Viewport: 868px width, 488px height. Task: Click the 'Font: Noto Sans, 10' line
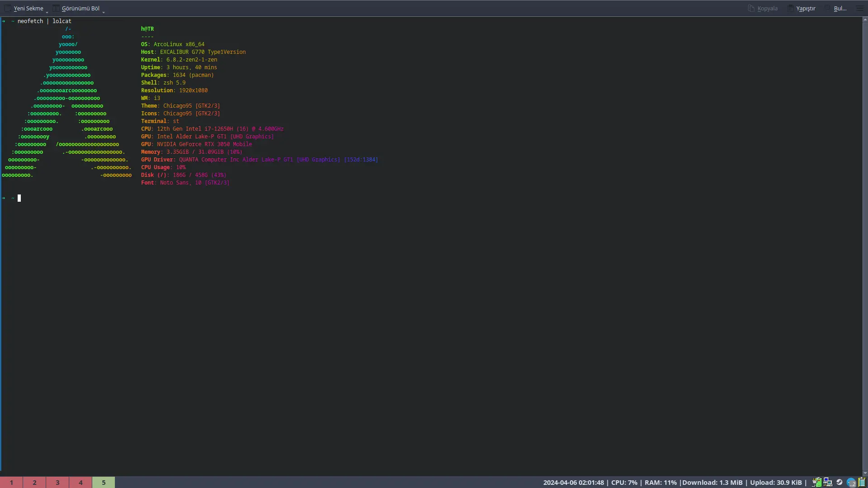pyautogui.click(x=185, y=183)
